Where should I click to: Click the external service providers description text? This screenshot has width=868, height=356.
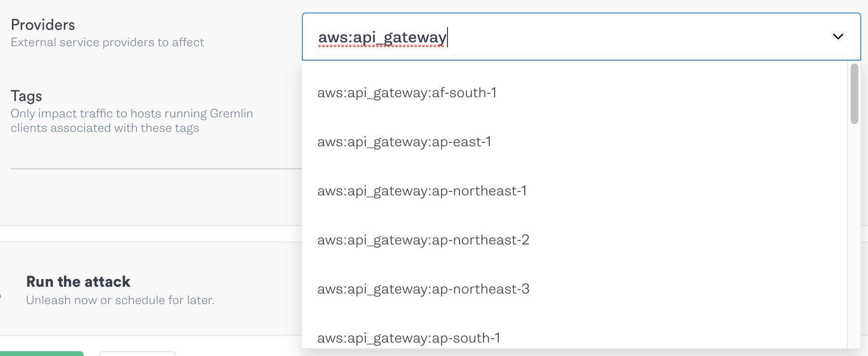pos(107,42)
